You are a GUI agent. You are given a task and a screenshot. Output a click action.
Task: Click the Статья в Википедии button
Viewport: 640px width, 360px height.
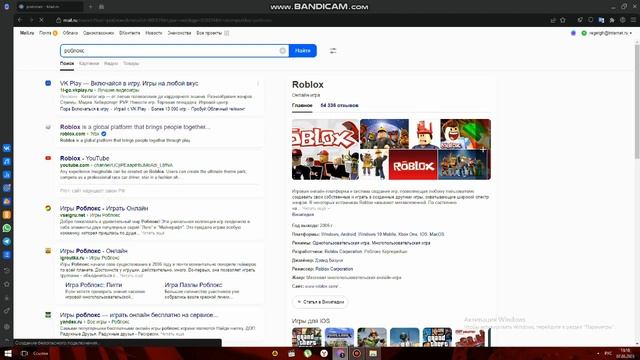320,302
